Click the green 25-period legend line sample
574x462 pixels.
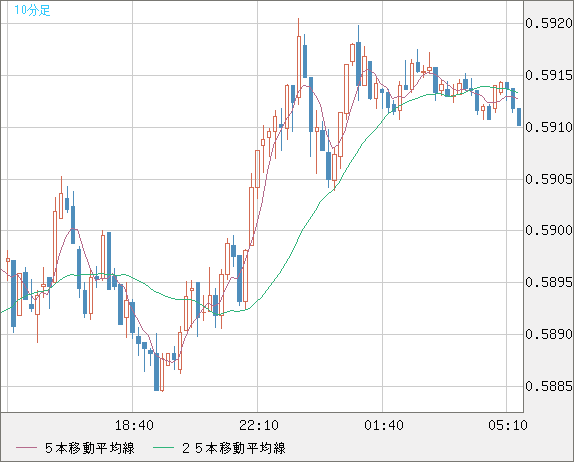pos(163,448)
